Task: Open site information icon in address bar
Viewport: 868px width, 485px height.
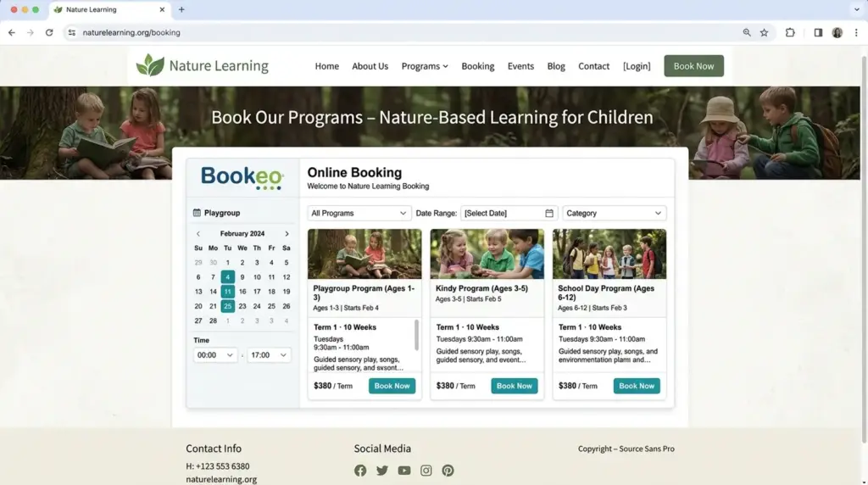Action: click(x=72, y=33)
